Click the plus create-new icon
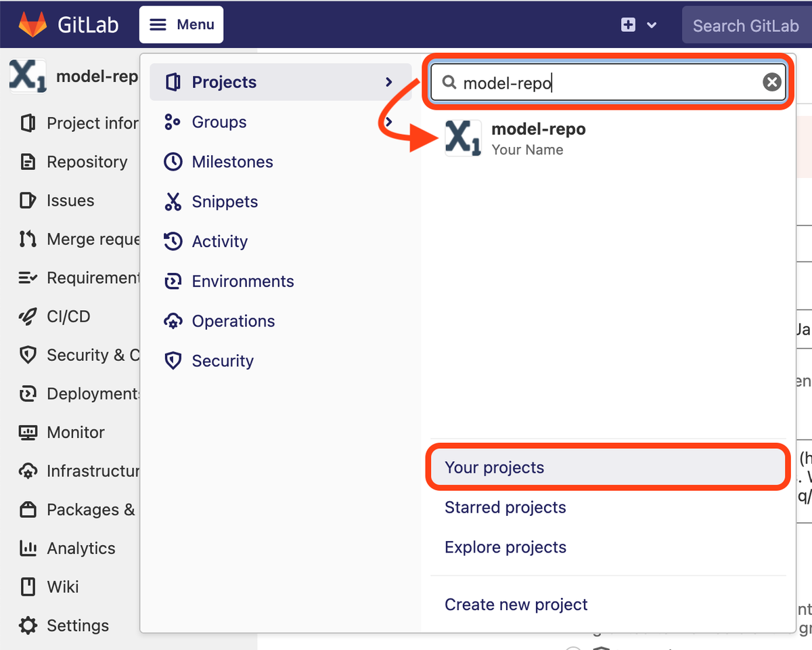The width and height of the screenshot is (812, 650). [628, 25]
